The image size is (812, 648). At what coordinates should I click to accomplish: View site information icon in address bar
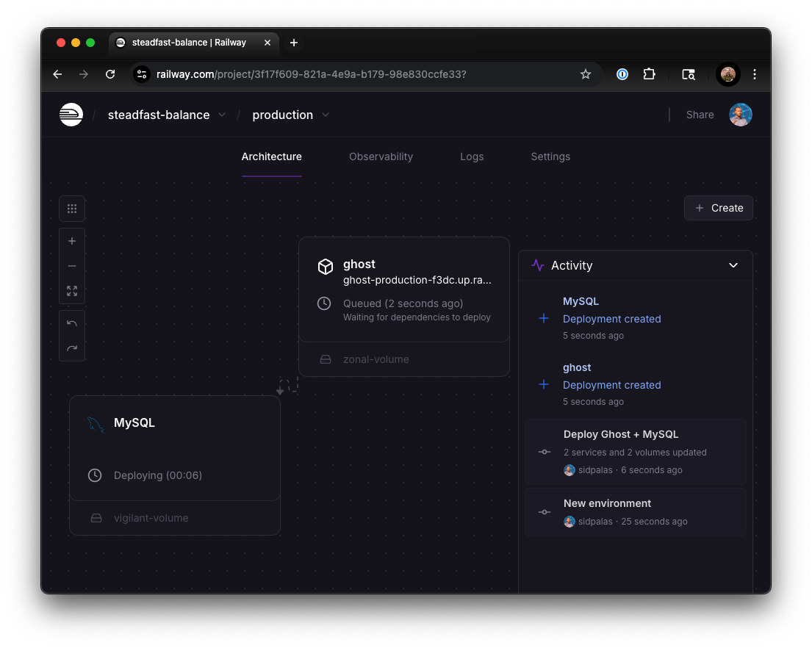click(x=142, y=74)
